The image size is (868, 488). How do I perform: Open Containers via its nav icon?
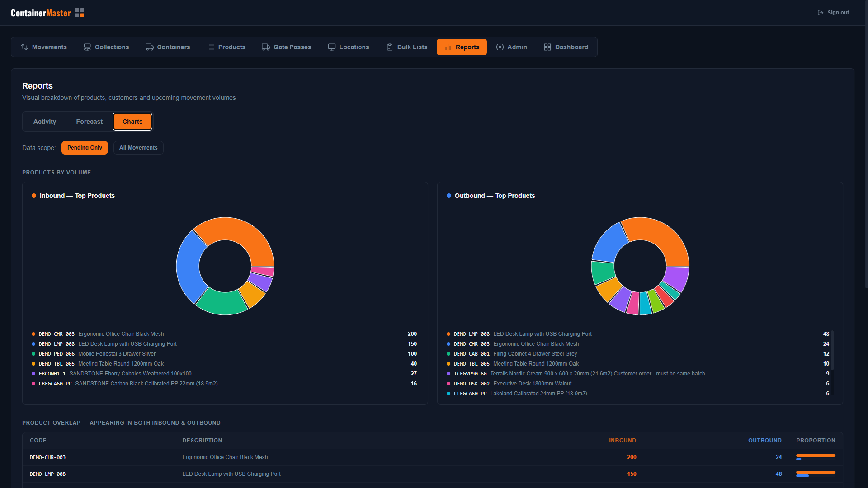coord(149,47)
